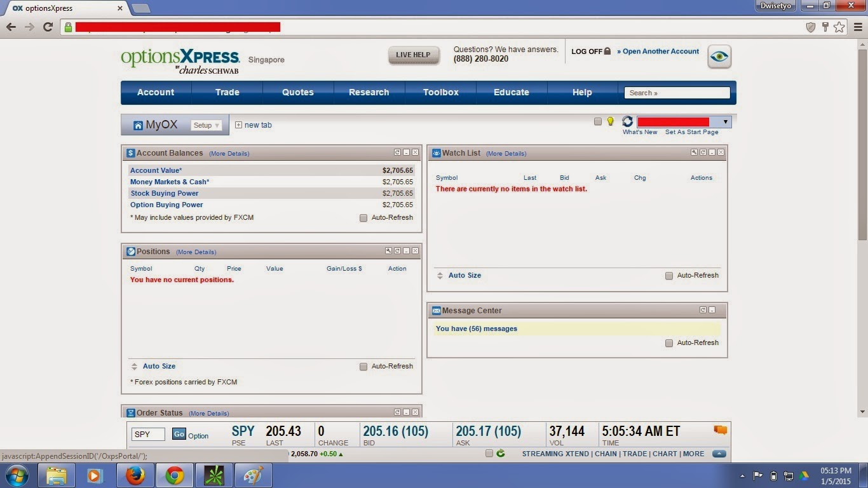Click the Set As Start Page link
This screenshot has height=488, width=868.
(692, 132)
